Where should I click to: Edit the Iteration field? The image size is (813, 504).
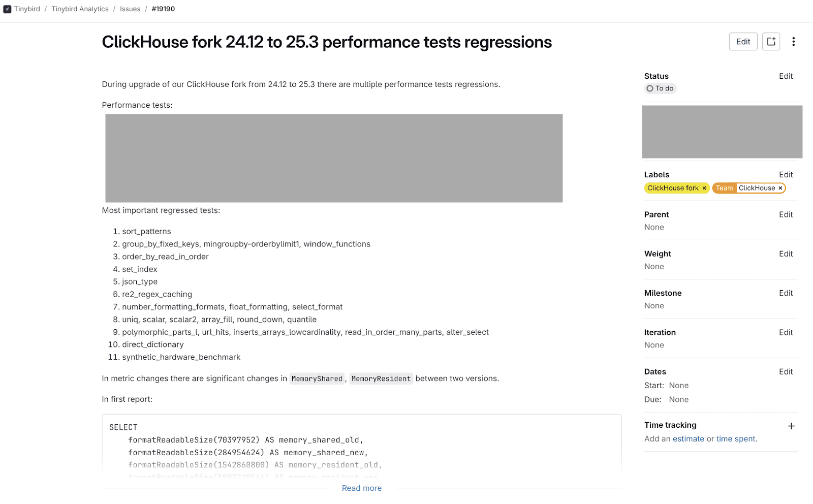tap(786, 332)
